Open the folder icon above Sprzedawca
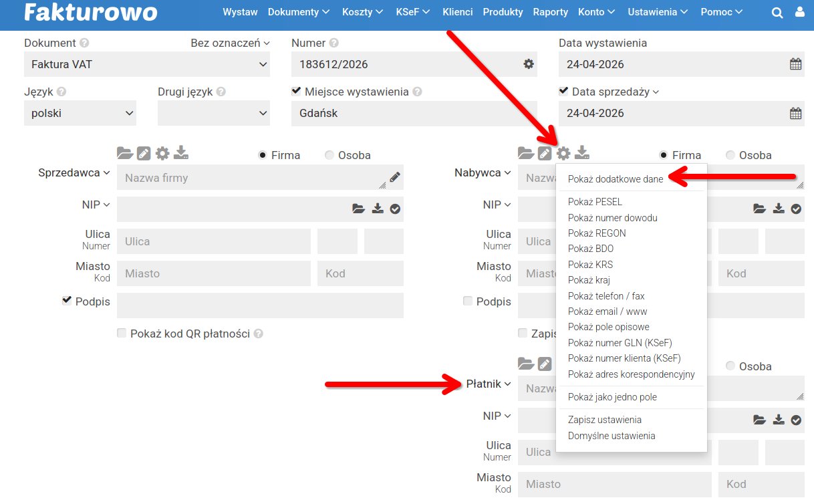Viewport: 814px width, 504px height. click(x=125, y=153)
